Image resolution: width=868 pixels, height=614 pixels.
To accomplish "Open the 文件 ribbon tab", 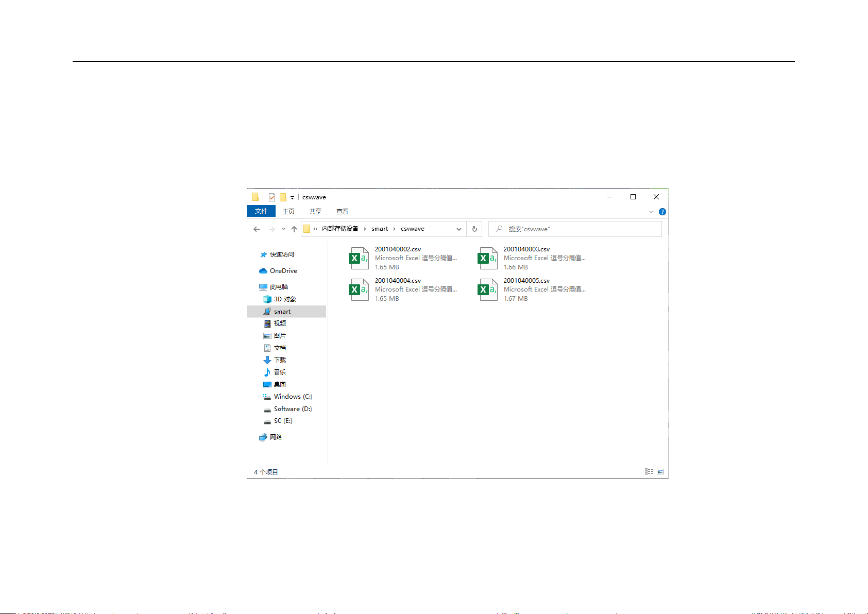I will pyautogui.click(x=261, y=211).
